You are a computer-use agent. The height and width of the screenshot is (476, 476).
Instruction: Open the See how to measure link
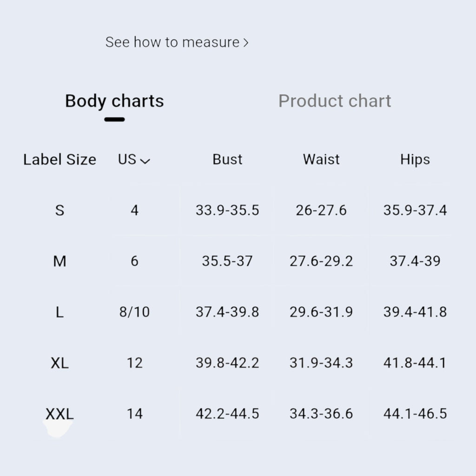pos(177,42)
